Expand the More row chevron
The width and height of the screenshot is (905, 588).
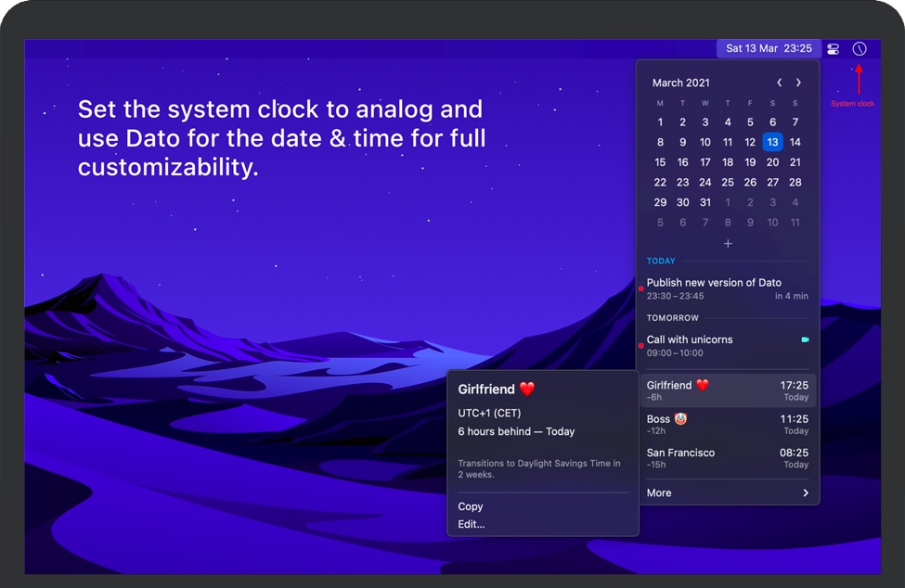click(806, 492)
